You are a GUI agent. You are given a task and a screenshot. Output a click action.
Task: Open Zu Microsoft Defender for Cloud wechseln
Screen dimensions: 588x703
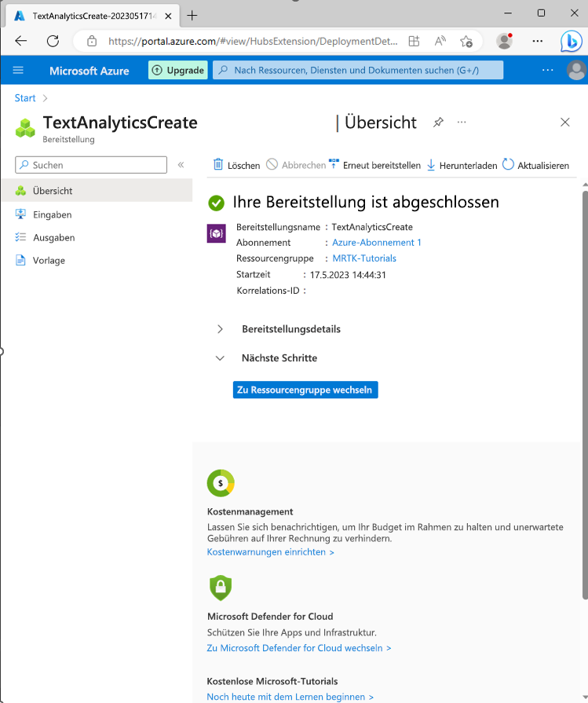[299, 648]
